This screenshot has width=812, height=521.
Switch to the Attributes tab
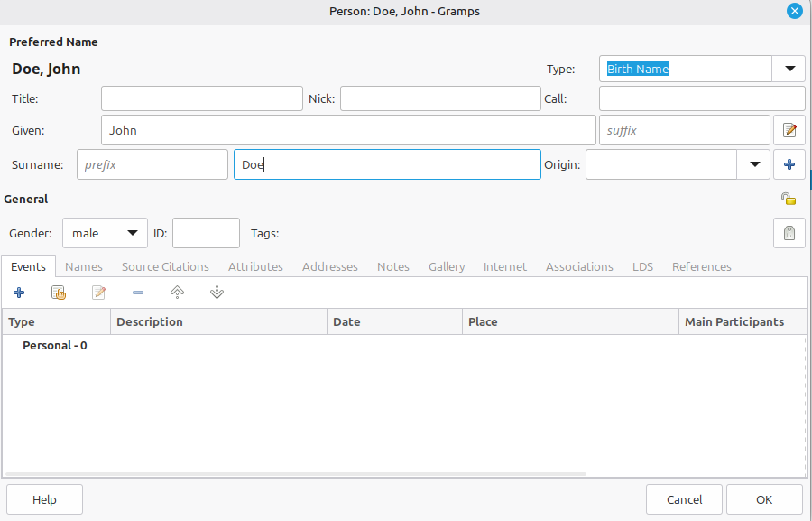coord(255,266)
